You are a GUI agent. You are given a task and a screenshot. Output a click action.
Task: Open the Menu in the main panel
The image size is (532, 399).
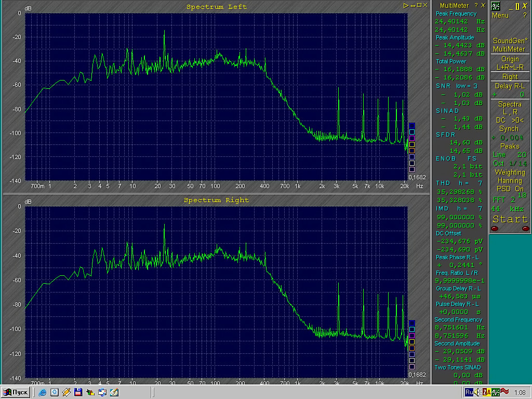pyautogui.click(x=500, y=16)
